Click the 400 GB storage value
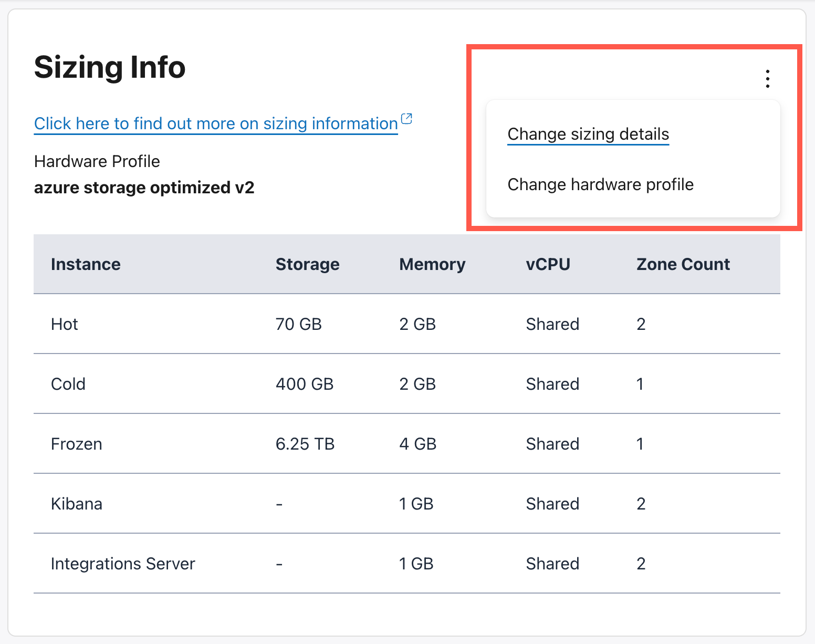 point(305,384)
